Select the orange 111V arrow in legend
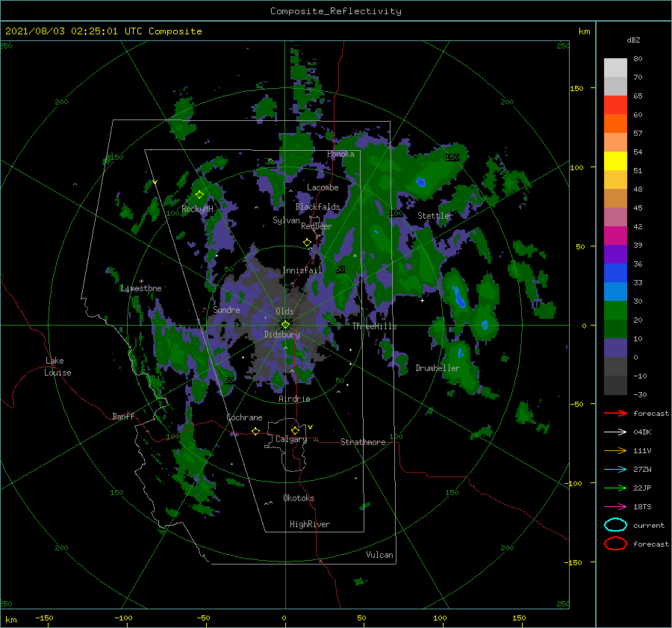Screen dimensions: 672x628 pos(615,450)
